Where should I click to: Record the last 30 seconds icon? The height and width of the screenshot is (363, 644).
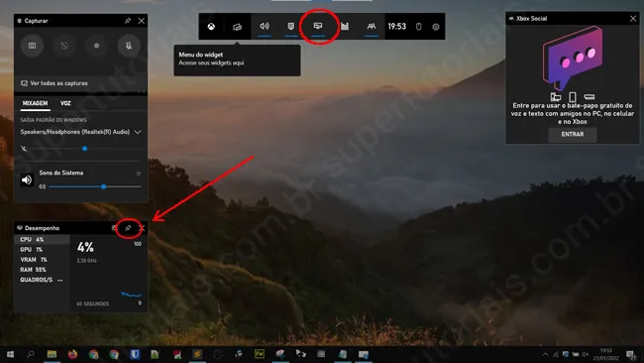[64, 46]
